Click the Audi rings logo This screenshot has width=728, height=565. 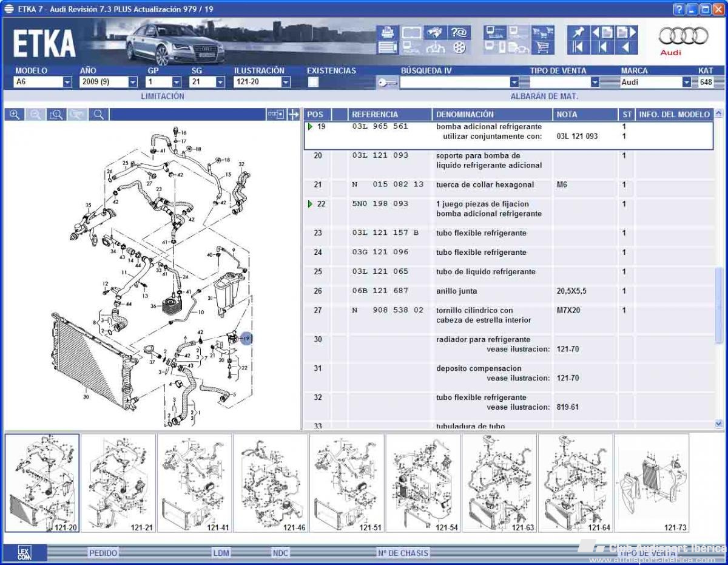pos(684,36)
